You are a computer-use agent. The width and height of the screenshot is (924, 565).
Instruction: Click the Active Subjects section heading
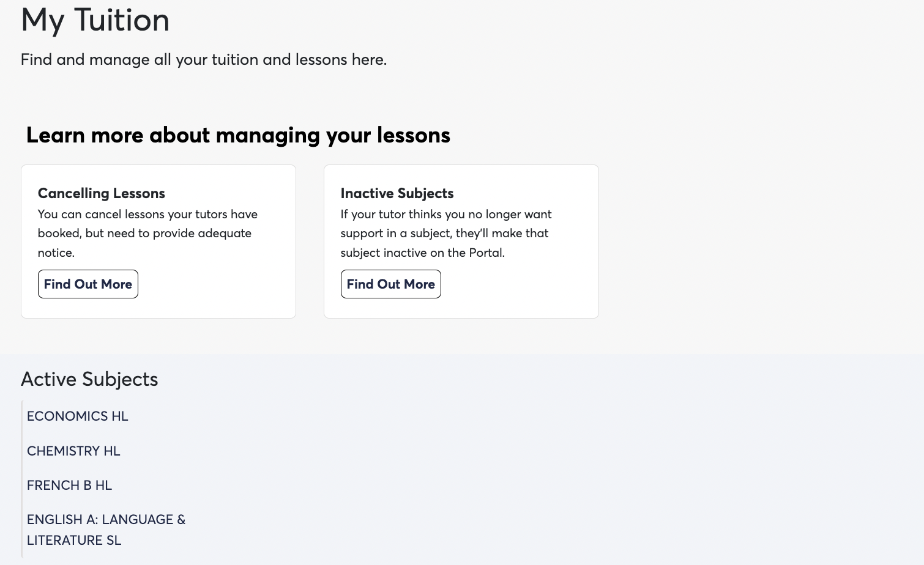point(89,379)
